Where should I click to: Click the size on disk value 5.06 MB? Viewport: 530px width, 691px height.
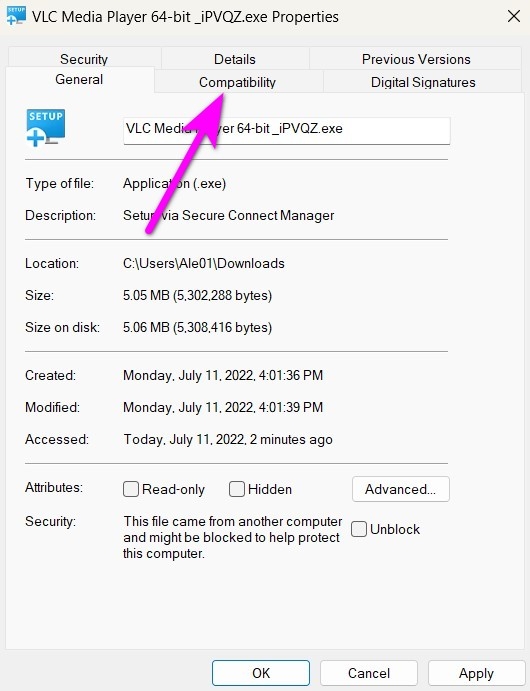tap(197, 327)
